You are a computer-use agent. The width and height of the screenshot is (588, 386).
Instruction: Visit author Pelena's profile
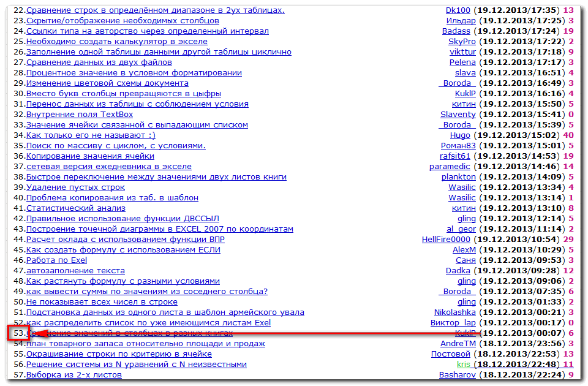pos(463,62)
